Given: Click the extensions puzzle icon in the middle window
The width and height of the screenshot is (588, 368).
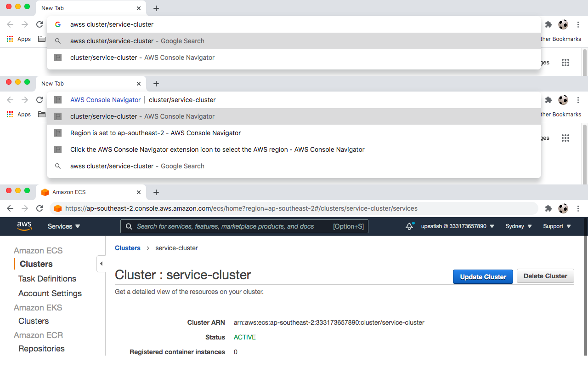Looking at the screenshot, I should pyautogui.click(x=548, y=100).
